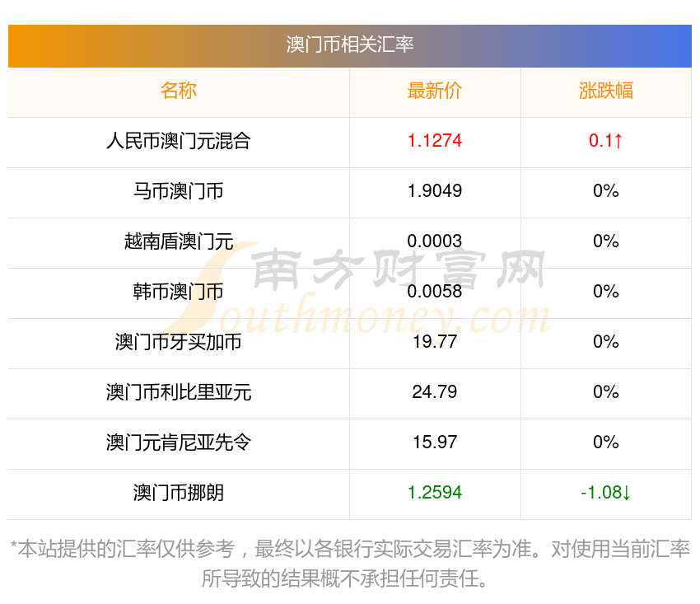Image resolution: width=700 pixels, height=604 pixels.
Task: Click the price 0.0003
Action: tap(434, 241)
